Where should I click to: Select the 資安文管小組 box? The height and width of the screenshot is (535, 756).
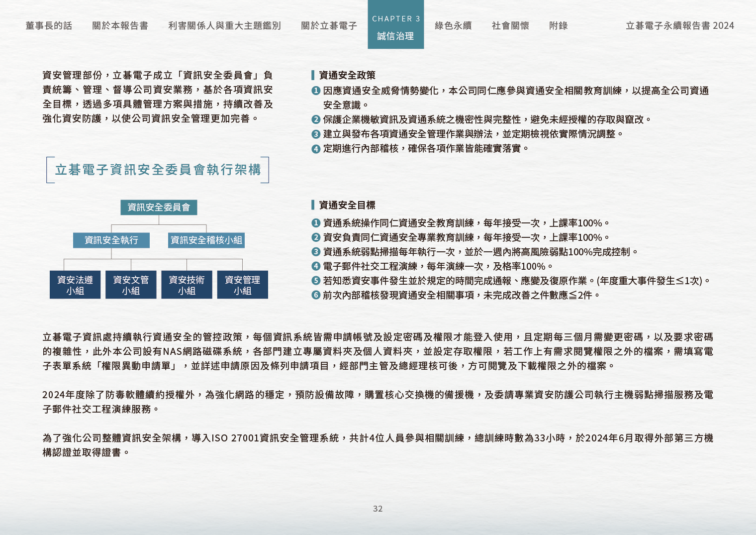click(131, 285)
